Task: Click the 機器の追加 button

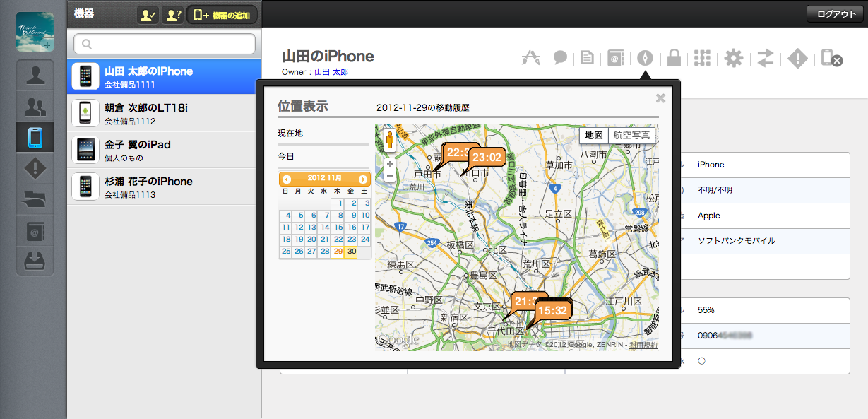Action: click(222, 14)
